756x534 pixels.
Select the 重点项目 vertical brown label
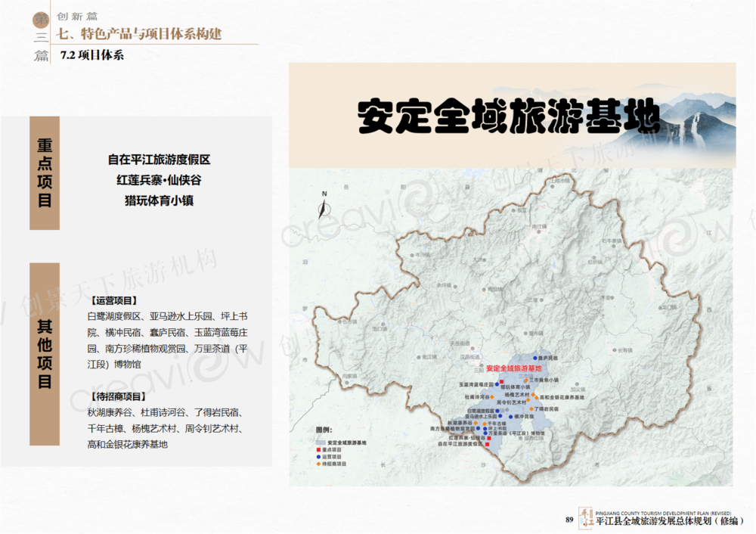45,173
